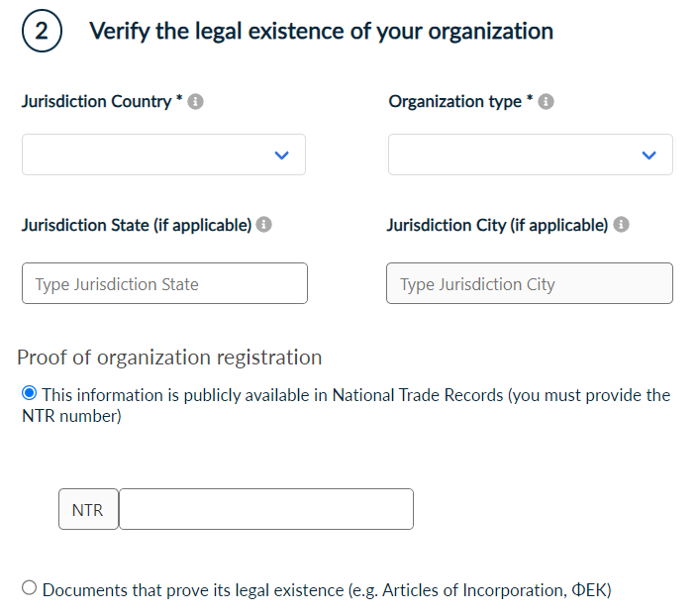Click info icon beside Jurisdiction Country label
This screenshot has height=616, width=698.
(196, 102)
